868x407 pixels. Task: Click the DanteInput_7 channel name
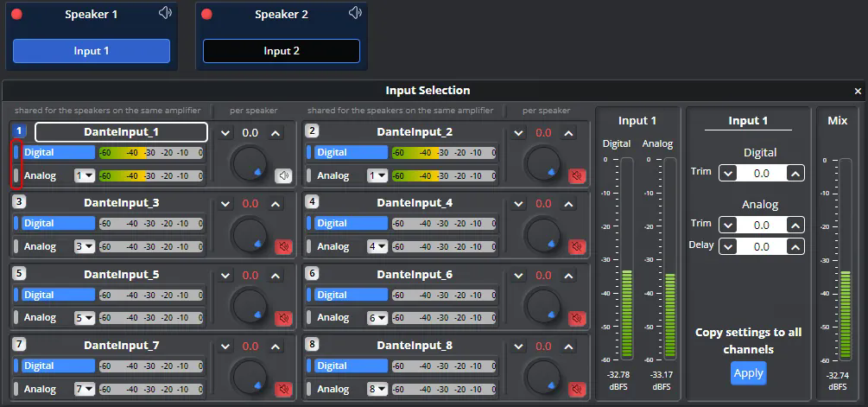pos(122,346)
